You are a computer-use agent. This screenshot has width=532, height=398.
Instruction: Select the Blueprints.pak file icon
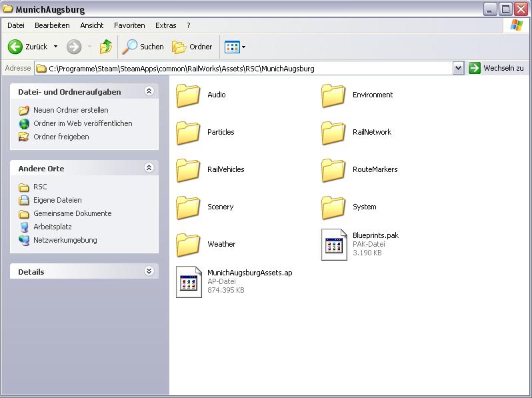tap(334, 245)
